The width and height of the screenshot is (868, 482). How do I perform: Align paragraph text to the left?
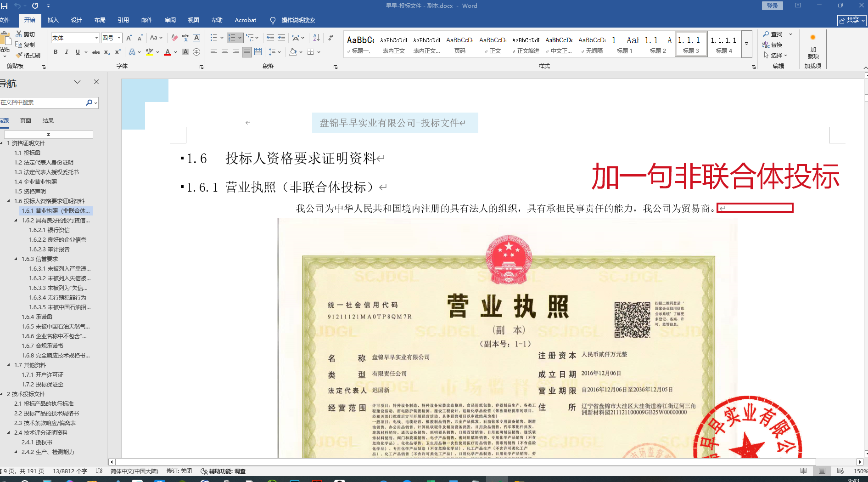tap(214, 52)
